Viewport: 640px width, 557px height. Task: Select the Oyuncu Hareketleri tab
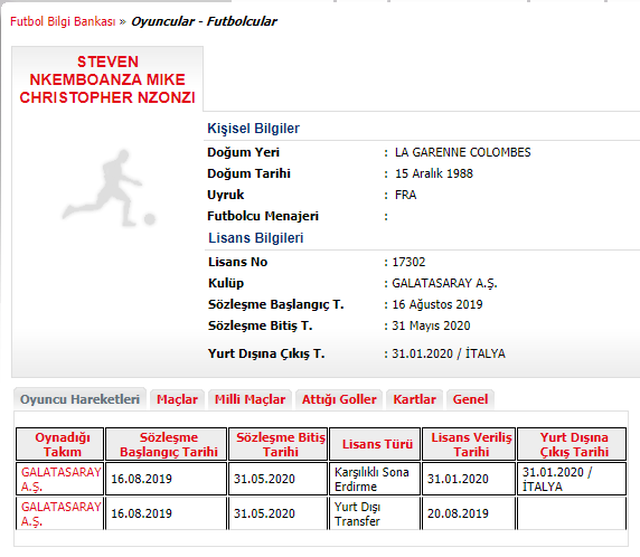point(80,399)
